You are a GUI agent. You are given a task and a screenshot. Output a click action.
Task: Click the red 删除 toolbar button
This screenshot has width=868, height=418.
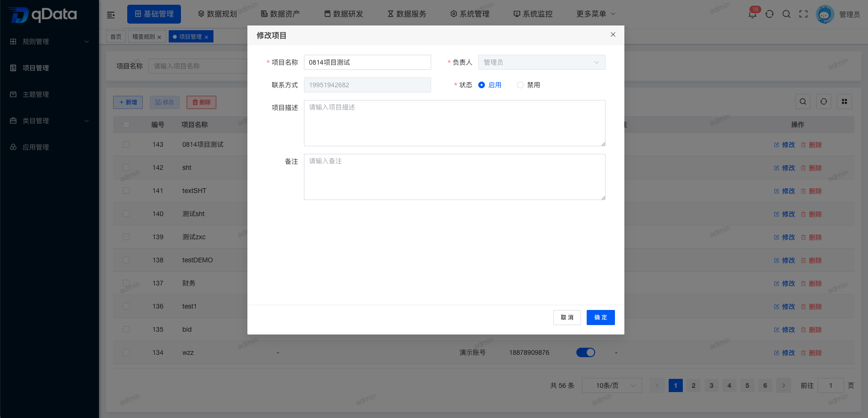(201, 102)
